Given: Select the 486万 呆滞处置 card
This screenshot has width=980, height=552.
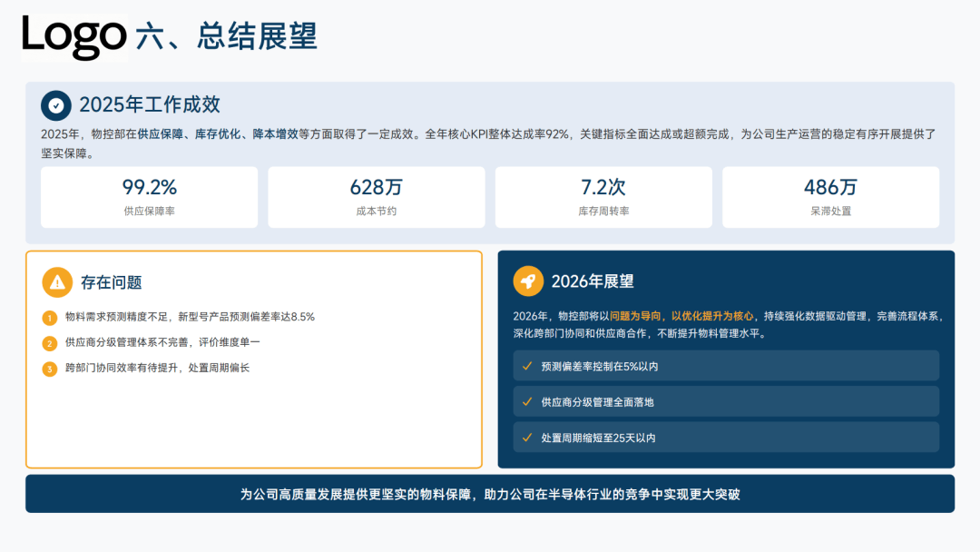Looking at the screenshot, I should click(x=830, y=197).
